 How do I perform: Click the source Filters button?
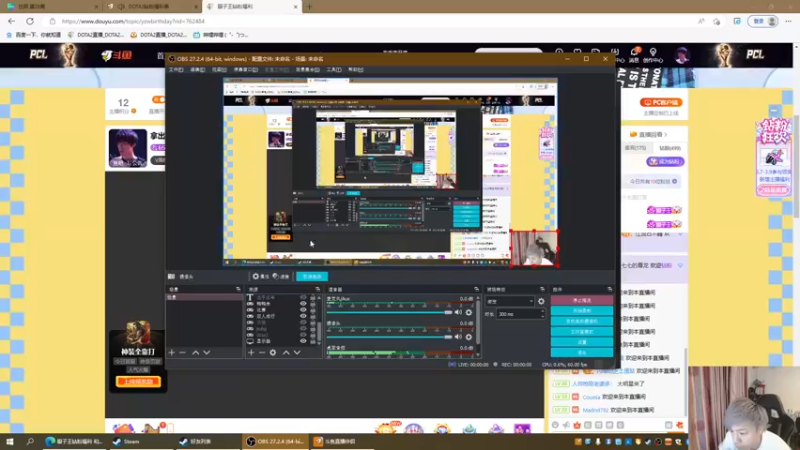[x=281, y=277]
